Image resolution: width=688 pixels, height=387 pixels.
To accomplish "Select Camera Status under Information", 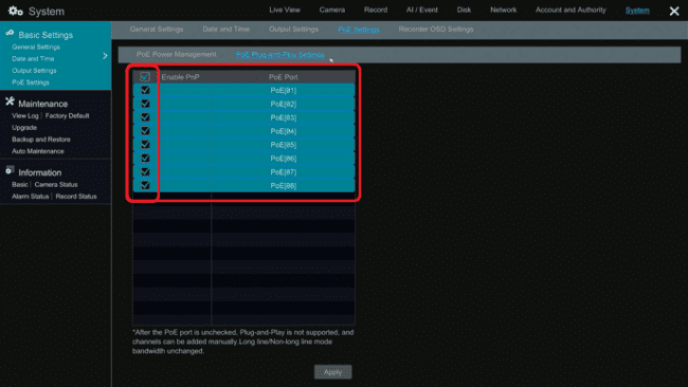I will [x=56, y=185].
